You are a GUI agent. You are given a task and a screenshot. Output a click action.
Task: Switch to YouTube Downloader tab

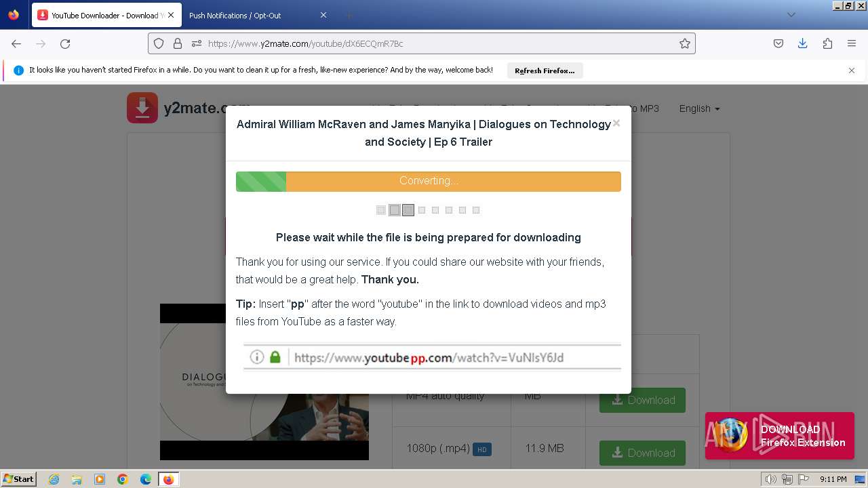106,15
